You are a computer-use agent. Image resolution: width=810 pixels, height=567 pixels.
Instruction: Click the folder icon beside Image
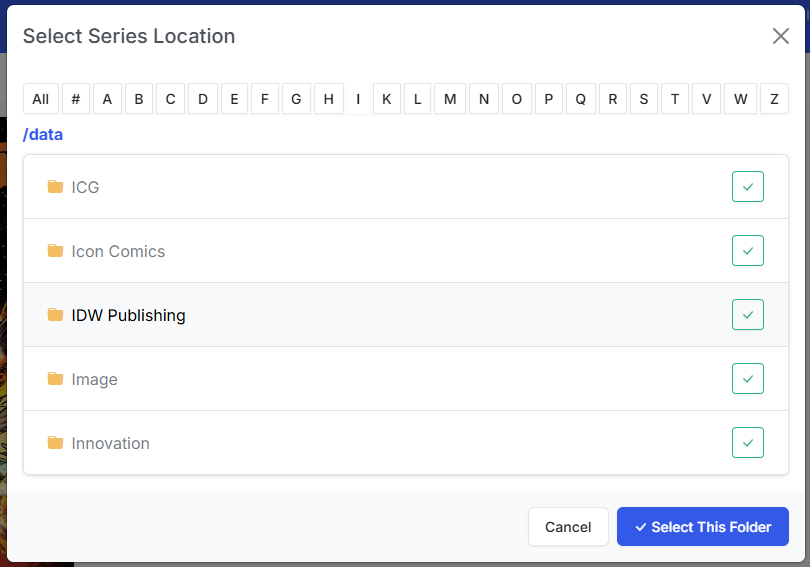[55, 379]
